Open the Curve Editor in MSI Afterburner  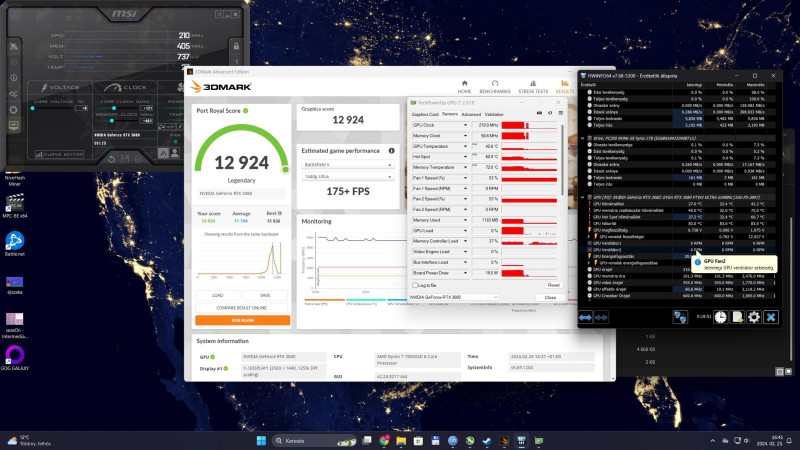(x=60, y=154)
